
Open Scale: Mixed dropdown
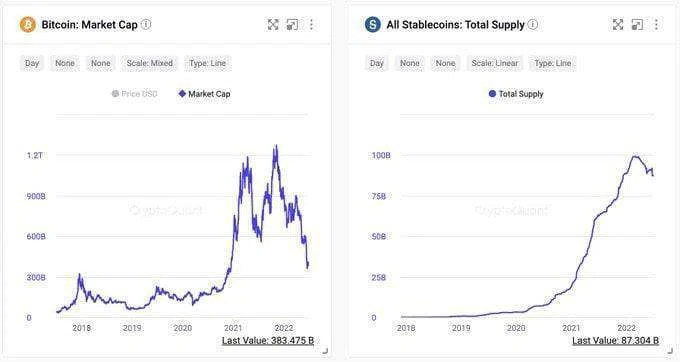pos(150,63)
